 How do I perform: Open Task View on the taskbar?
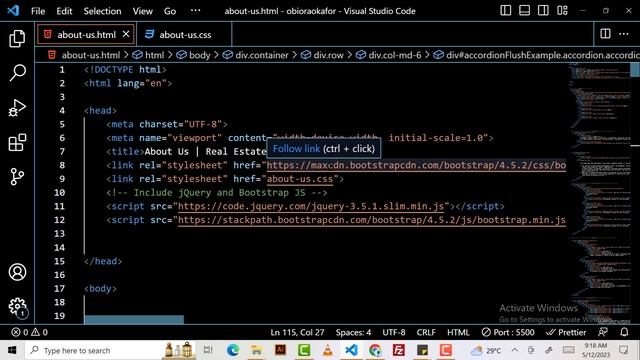tap(208, 350)
